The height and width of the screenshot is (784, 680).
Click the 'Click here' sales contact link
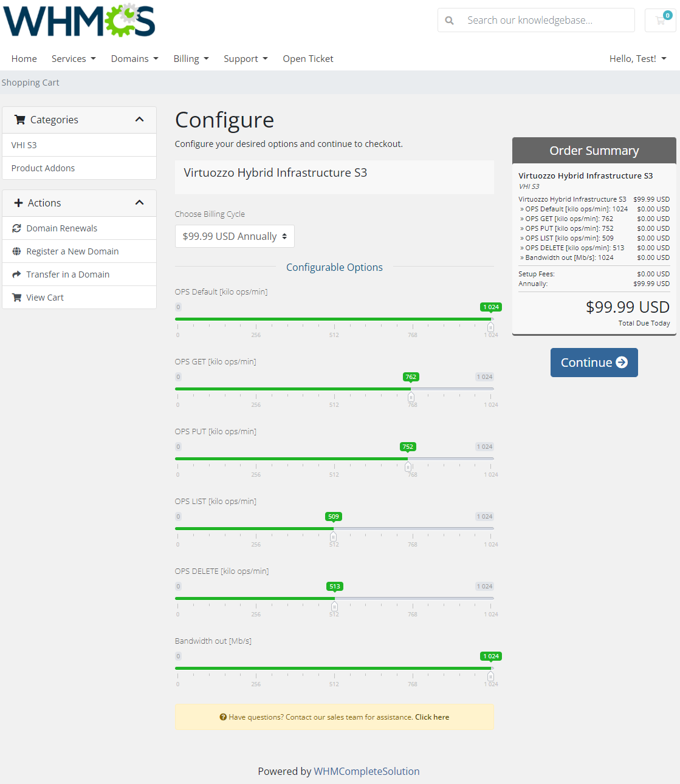click(432, 717)
